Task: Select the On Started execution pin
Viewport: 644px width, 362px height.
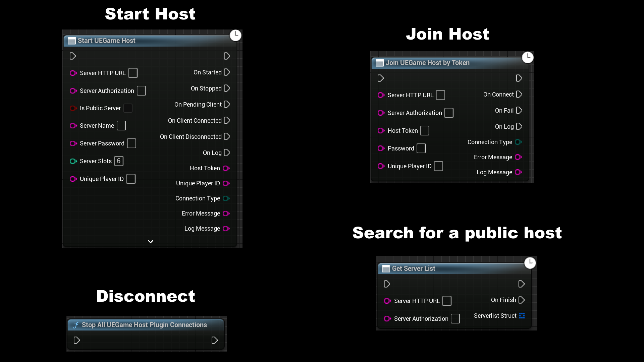Action: 226,72
